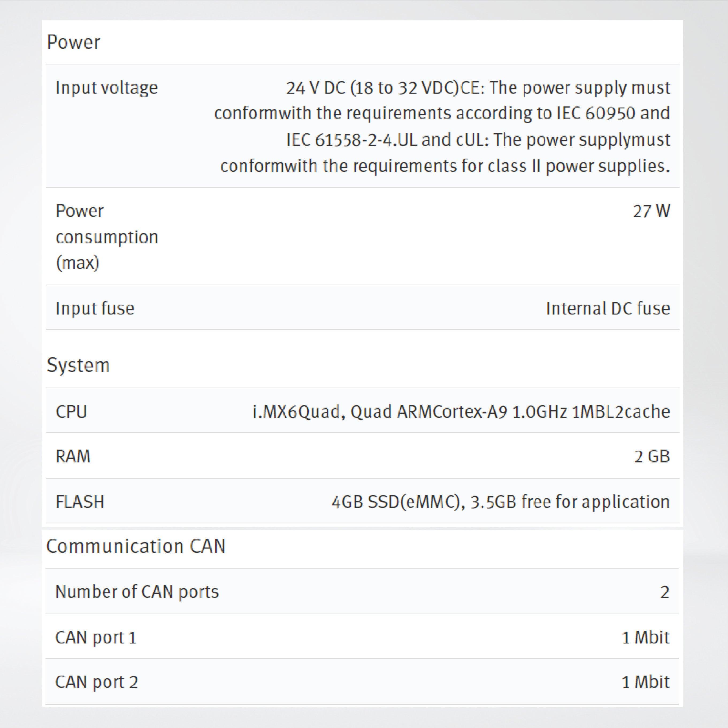This screenshot has width=728, height=728.
Task: Click the System section heading
Action: point(78,365)
